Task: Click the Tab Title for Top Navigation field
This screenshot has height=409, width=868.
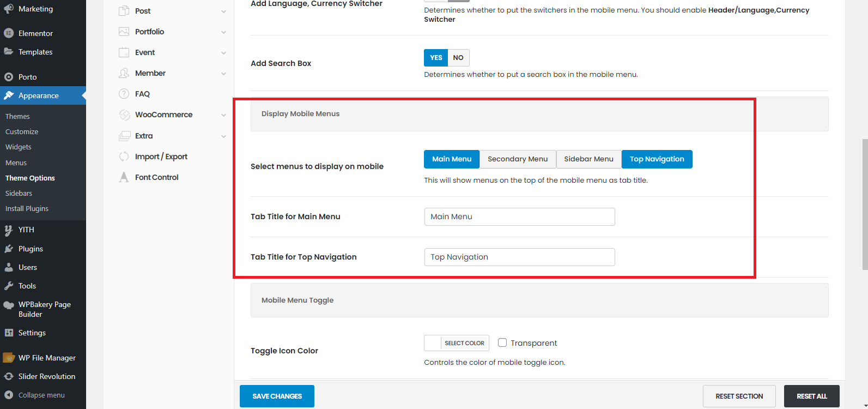Action: point(519,257)
